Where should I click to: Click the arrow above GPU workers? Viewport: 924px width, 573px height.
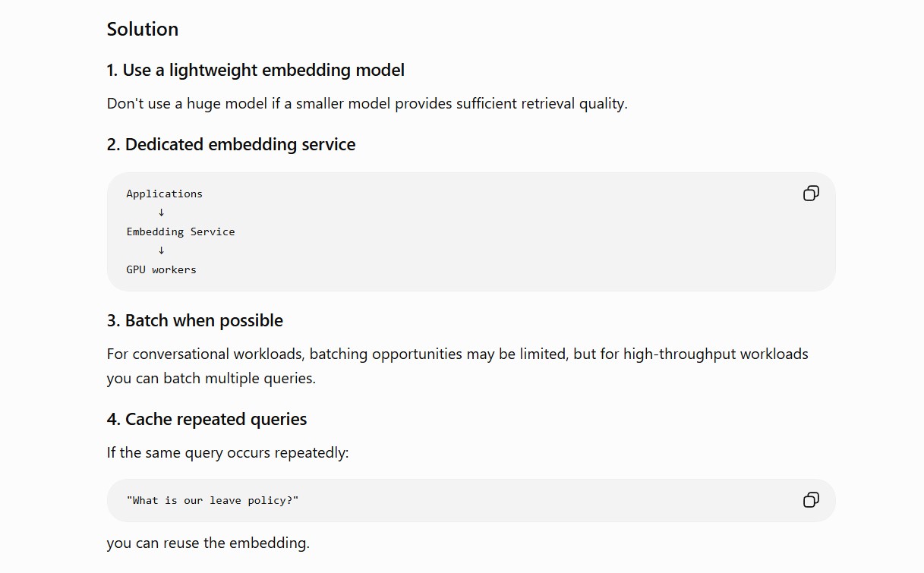point(161,250)
